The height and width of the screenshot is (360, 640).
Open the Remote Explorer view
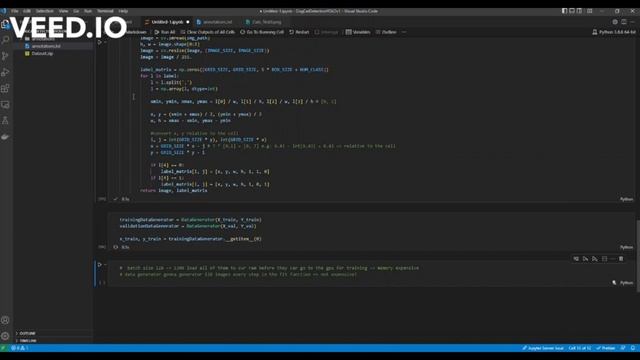(5, 104)
